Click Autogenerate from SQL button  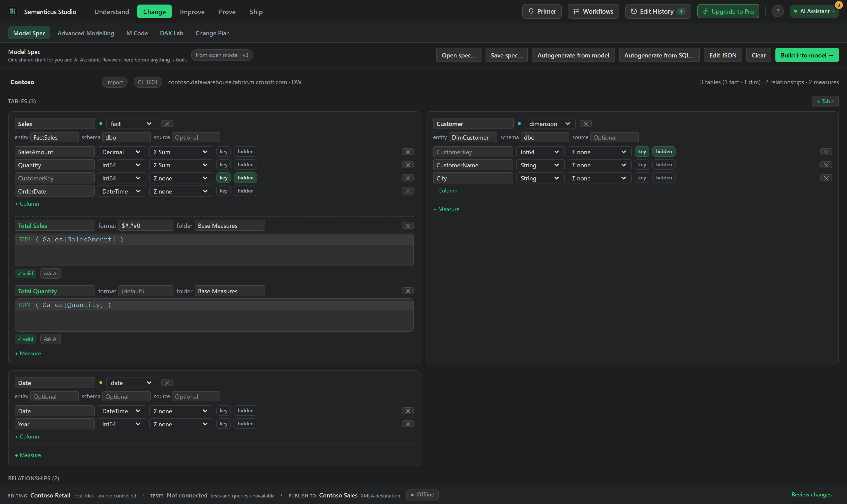pos(659,55)
